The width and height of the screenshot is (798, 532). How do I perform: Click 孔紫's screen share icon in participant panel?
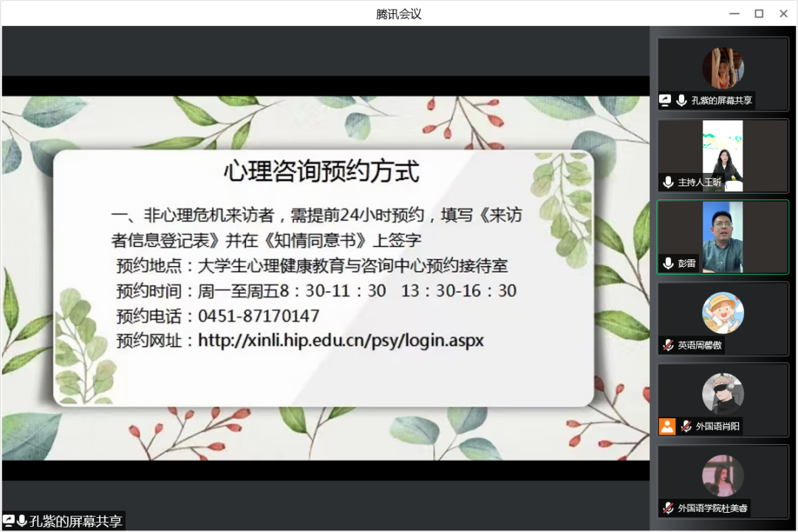click(666, 100)
